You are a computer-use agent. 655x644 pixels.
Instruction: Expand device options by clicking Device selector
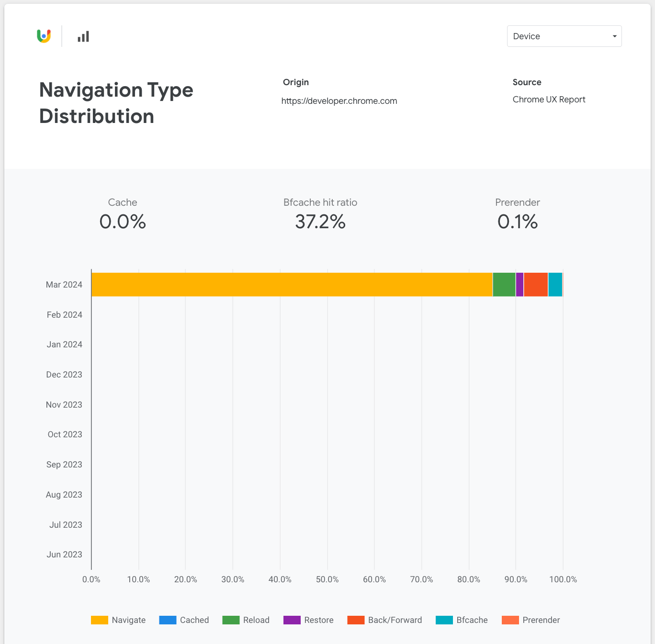click(564, 36)
